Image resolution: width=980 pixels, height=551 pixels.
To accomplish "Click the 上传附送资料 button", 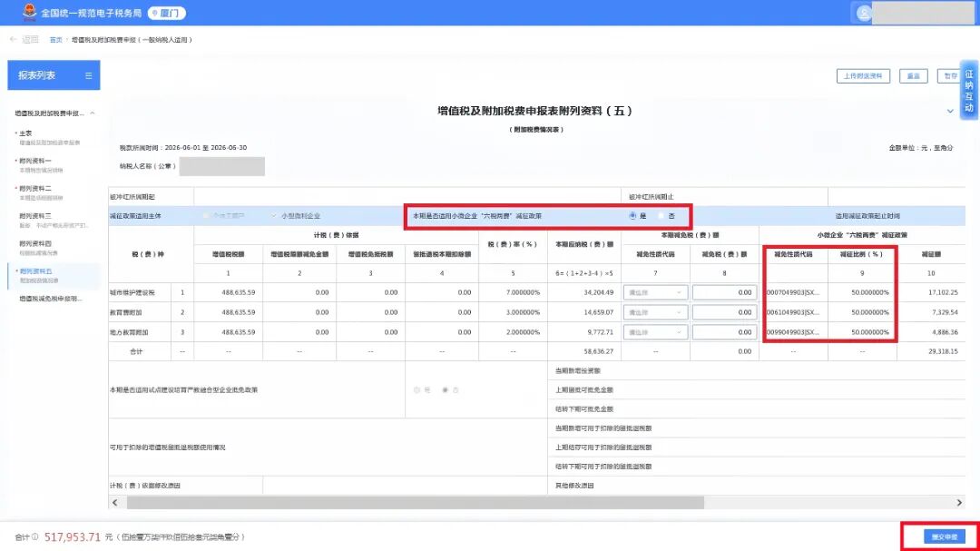I will pyautogui.click(x=863, y=75).
